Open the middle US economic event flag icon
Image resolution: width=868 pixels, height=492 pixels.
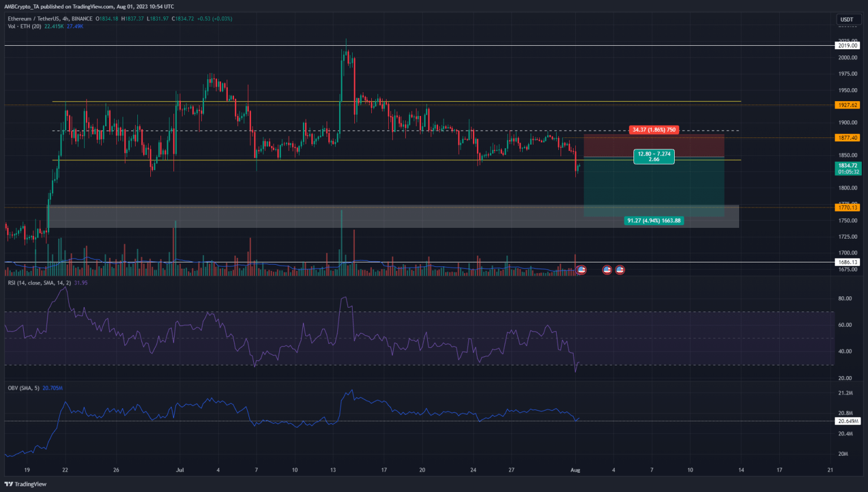pos(607,270)
